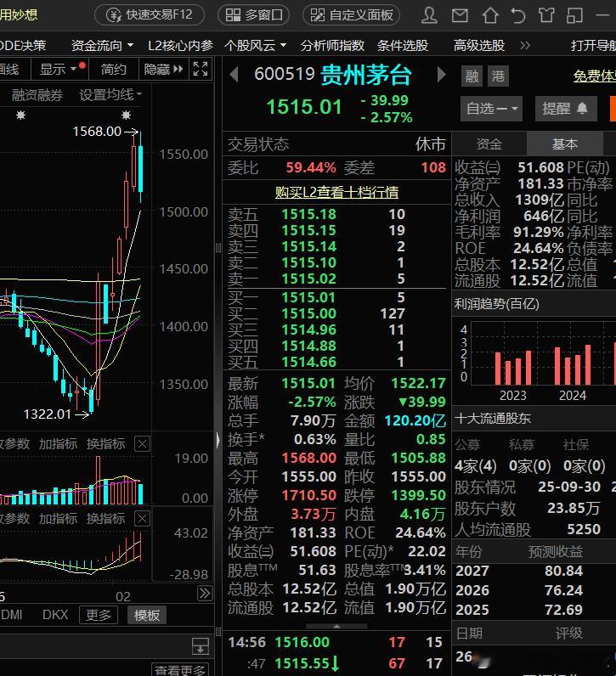Open the multi-window 多窗口 button

253,14
